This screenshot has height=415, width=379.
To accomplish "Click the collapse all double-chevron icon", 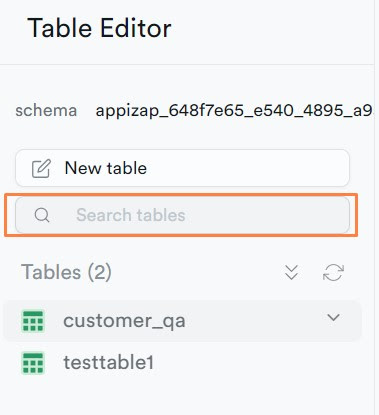I will (x=291, y=272).
